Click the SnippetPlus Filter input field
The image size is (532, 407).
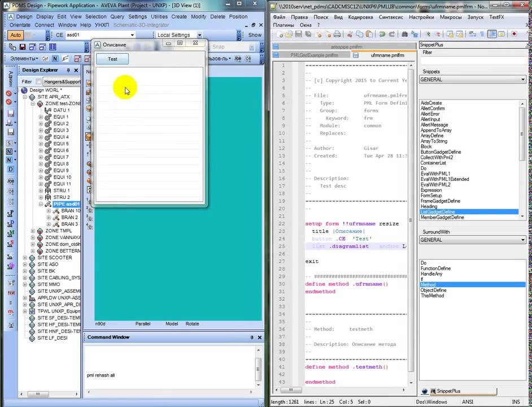(x=473, y=60)
